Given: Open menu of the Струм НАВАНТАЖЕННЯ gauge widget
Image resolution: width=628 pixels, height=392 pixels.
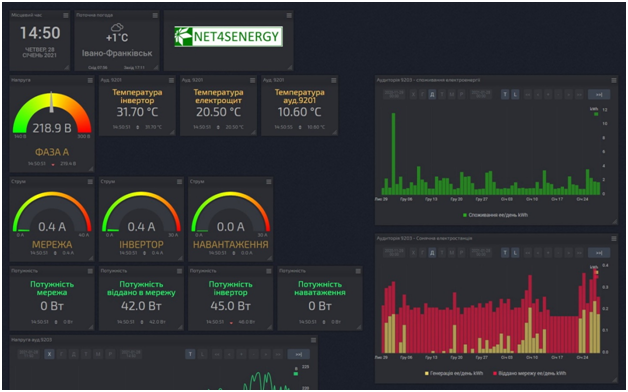Looking at the screenshot, I should coord(269,181).
